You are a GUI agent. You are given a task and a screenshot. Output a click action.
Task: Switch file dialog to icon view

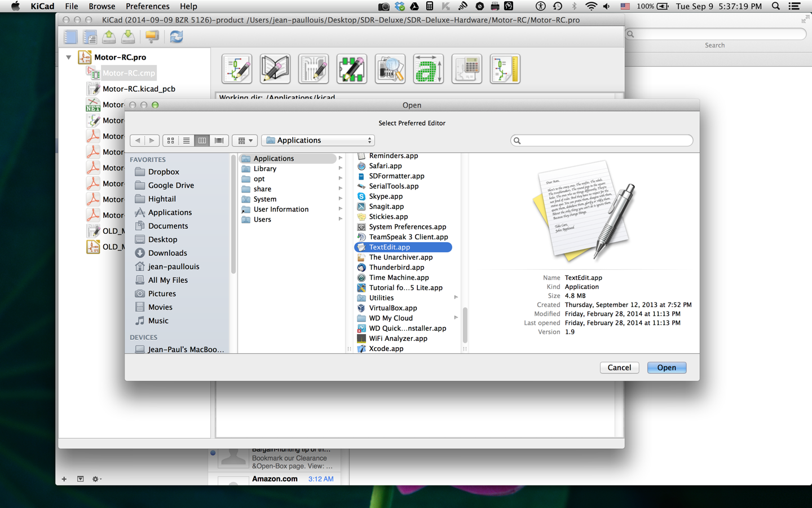(170, 141)
